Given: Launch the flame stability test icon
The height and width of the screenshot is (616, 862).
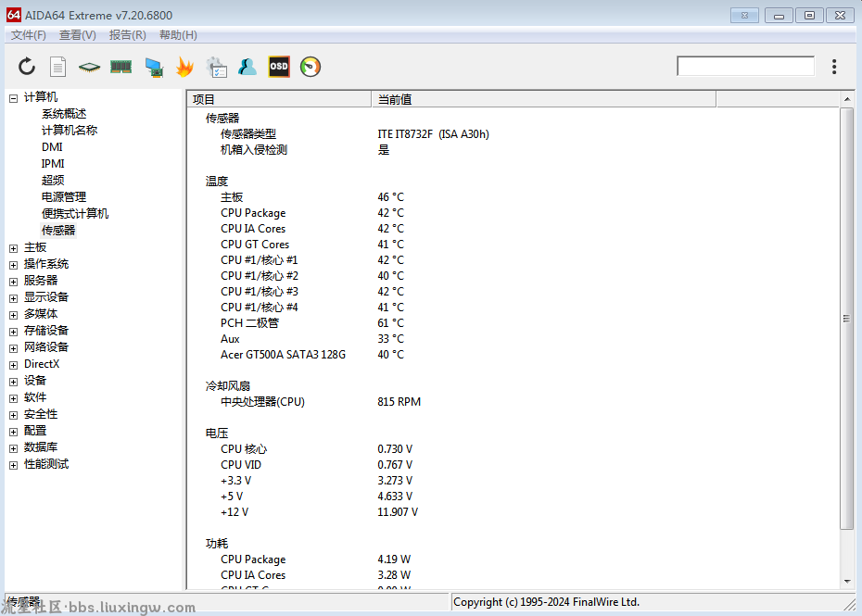Looking at the screenshot, I should (184, 67).
